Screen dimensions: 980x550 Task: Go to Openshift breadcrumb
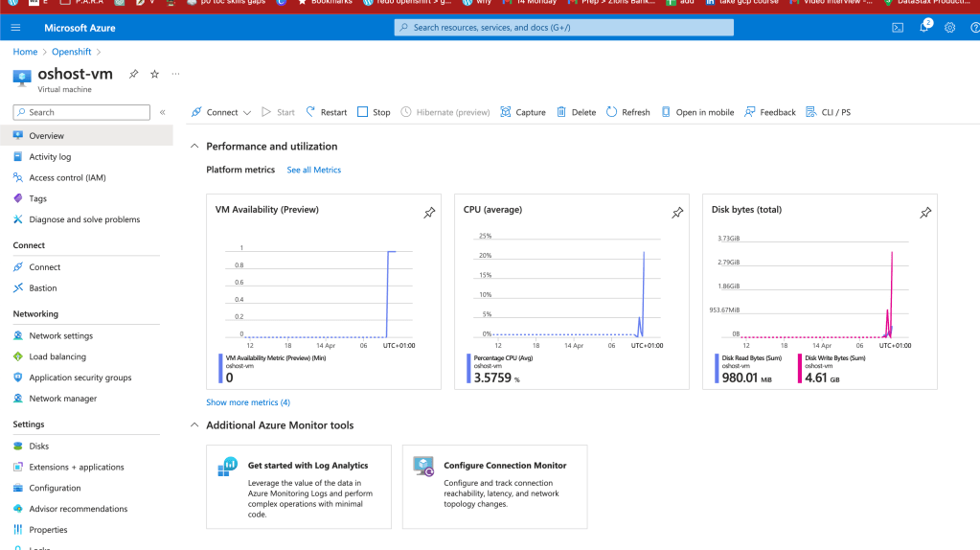71,51
